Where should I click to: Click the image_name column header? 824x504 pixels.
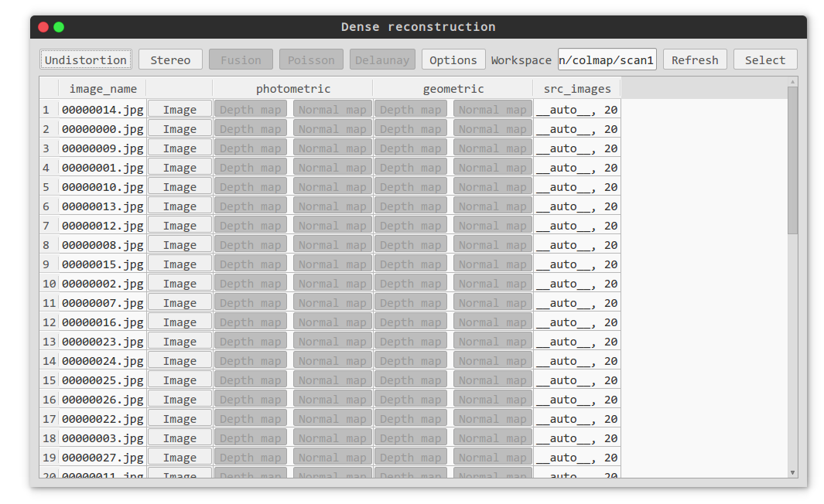coord(102,89)
